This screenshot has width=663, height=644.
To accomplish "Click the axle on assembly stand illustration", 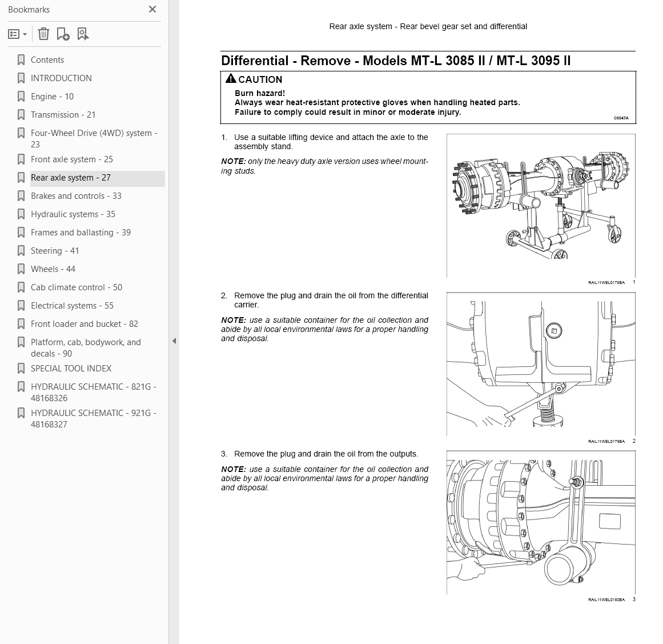I will pyautogui.click(x=541, y=206).
